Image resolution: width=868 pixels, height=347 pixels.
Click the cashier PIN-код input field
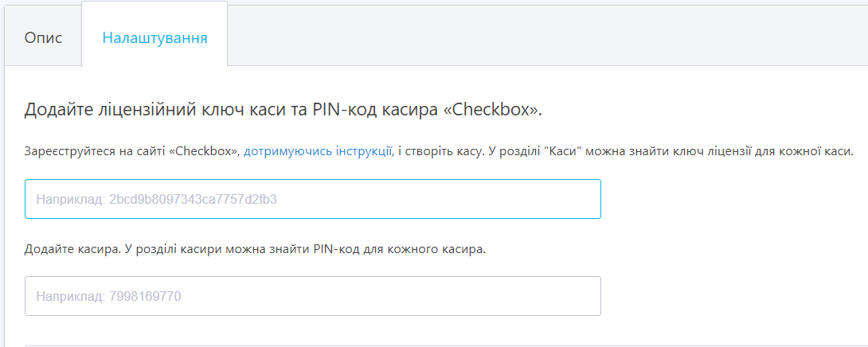(313, 296)
